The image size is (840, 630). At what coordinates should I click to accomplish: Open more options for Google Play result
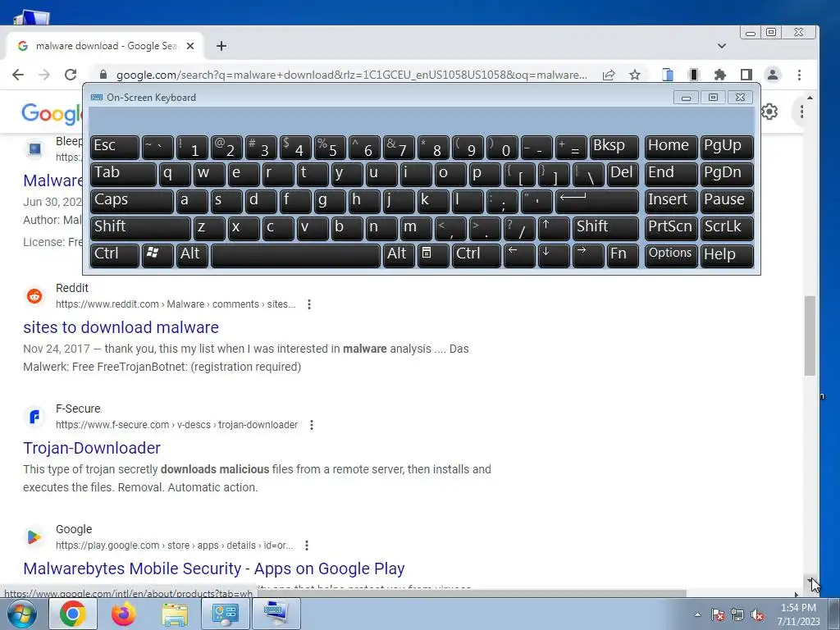pyautogui.click(x=307, y=546)
